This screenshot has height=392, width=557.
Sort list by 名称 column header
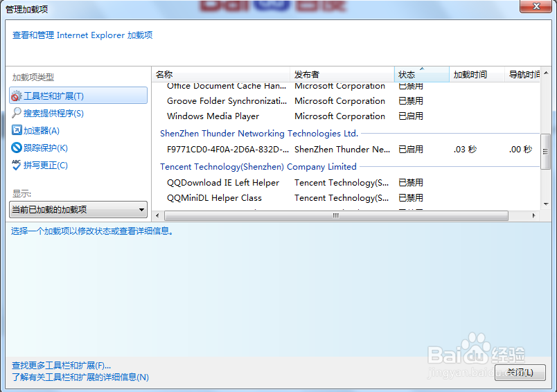coord(221,75)
